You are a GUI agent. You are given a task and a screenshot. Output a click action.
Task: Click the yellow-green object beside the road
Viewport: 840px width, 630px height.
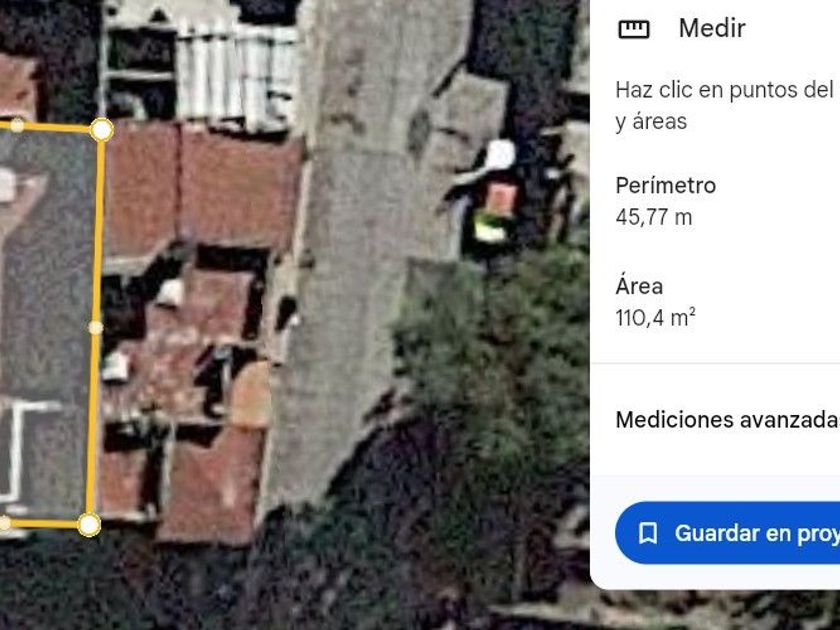pyautogui.click(x=490, y=227)
